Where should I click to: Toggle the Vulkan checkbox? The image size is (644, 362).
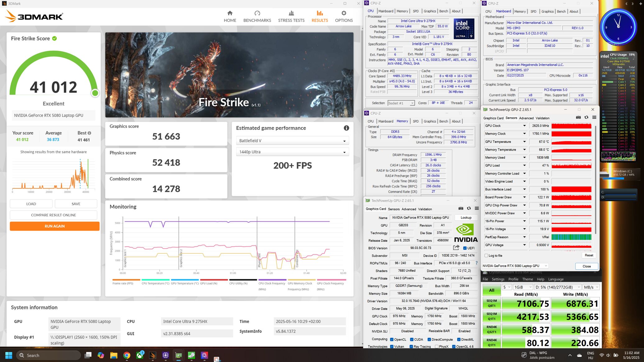click(392, 346)
